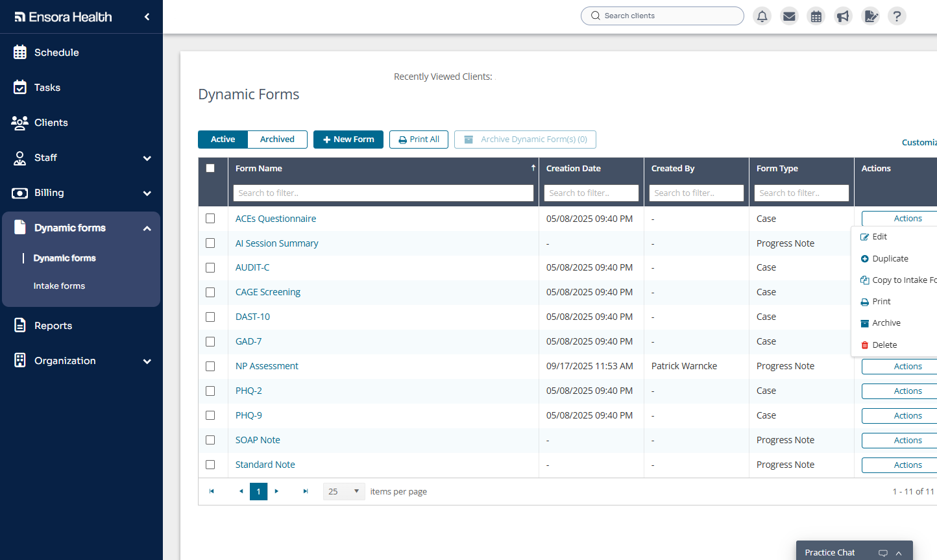This screenshot has height=560, width=937.
Task: Go to the next page arrow
Action: point(276,491)
